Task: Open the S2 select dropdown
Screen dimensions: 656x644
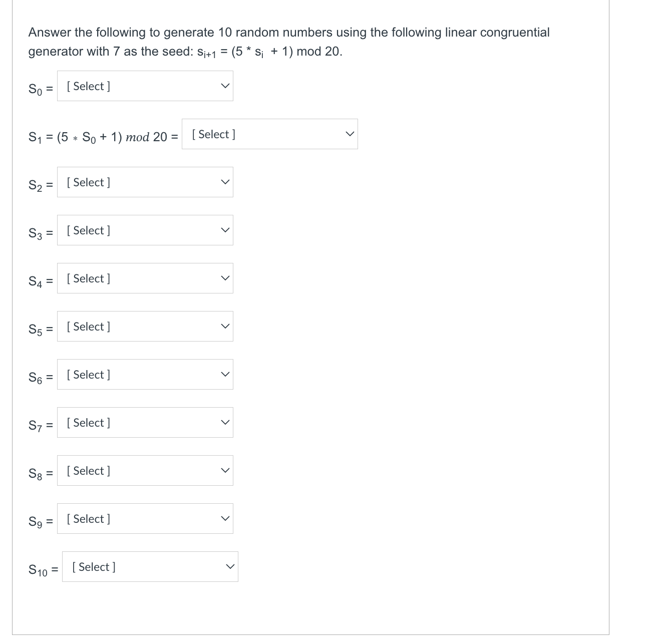Action: tap(145, 182)
